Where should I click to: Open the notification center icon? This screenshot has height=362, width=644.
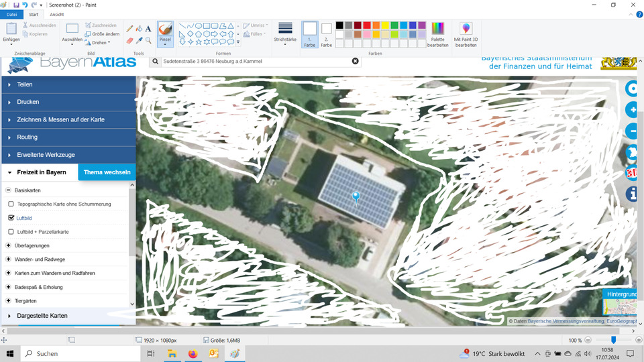coord(631,353)
